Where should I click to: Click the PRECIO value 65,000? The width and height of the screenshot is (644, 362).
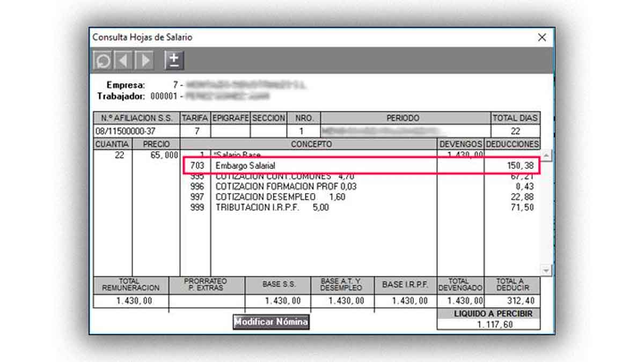point(160,155)
